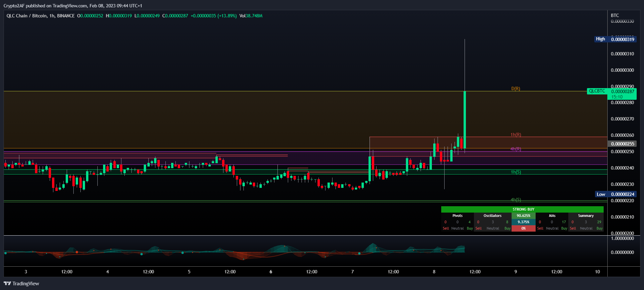
Task: Click the D(R) resistance label
Action: (x=516, y=88)
